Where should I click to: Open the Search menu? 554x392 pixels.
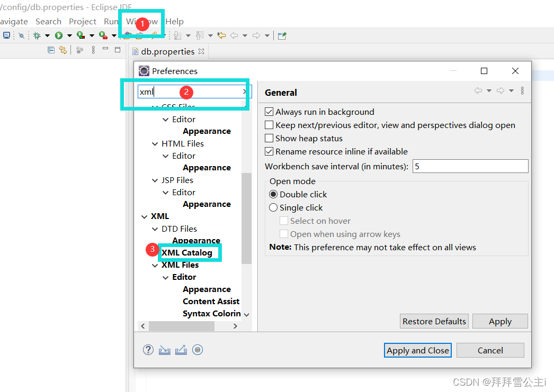pyautogui.click(x=48, y=22)
